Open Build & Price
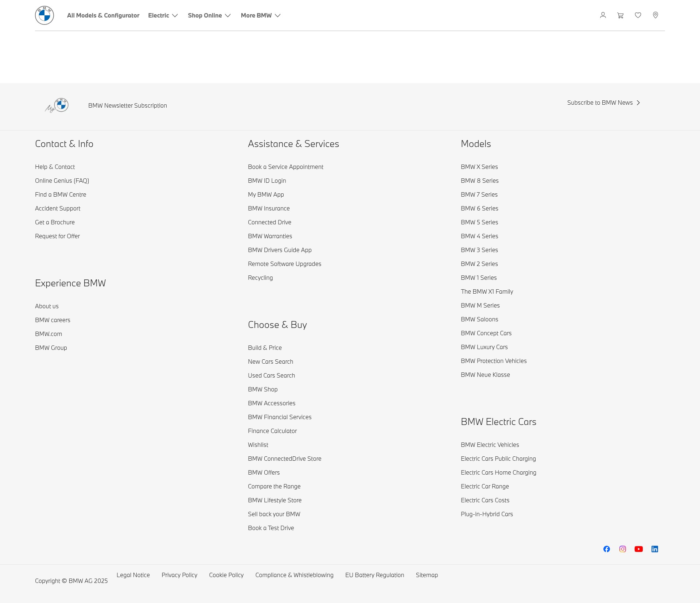The height and width of the screenshot is (603, 700). (x=265, y=348)
